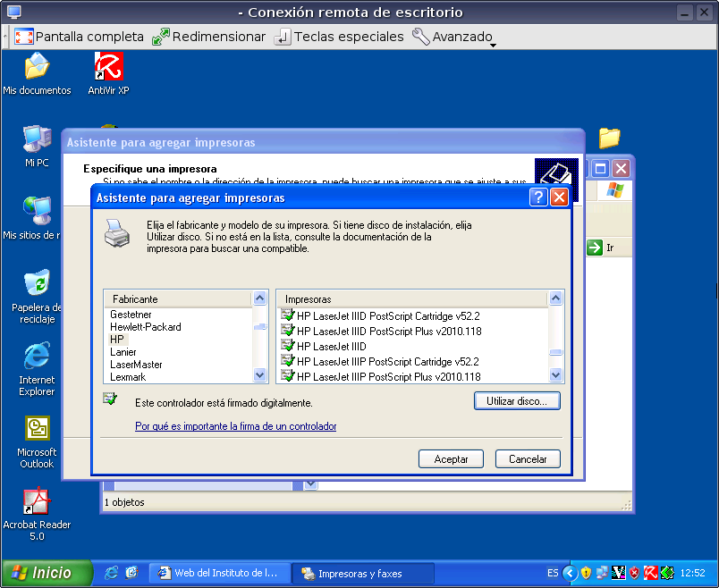Click the V tray icon

click(x=618, y=573)
